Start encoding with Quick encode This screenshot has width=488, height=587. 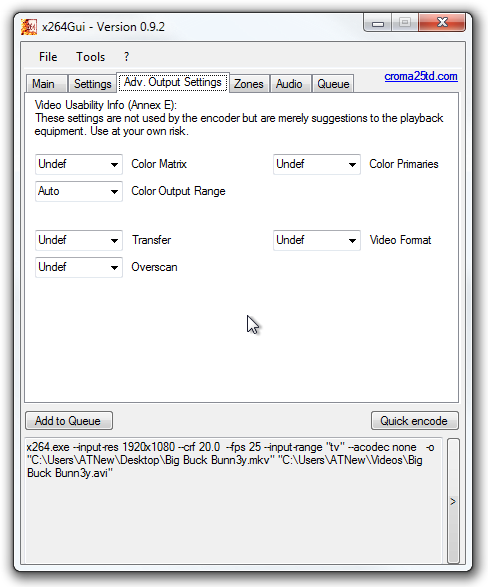pos(415,421)
